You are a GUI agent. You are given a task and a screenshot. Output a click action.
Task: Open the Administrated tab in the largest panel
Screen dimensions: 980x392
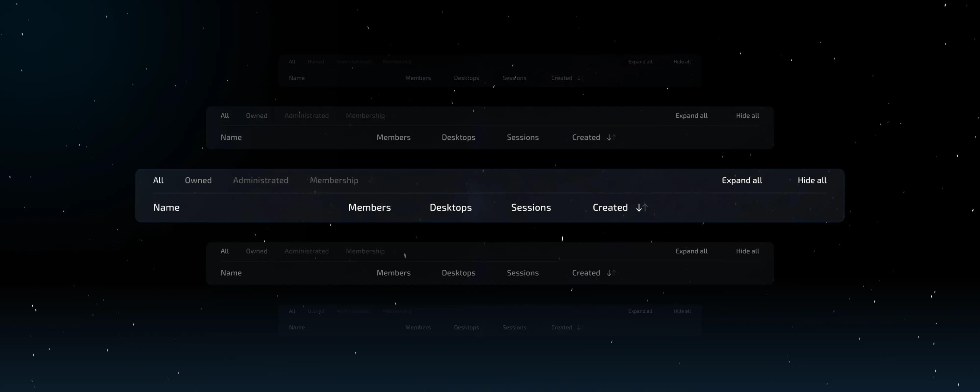(x=261, y=180)
